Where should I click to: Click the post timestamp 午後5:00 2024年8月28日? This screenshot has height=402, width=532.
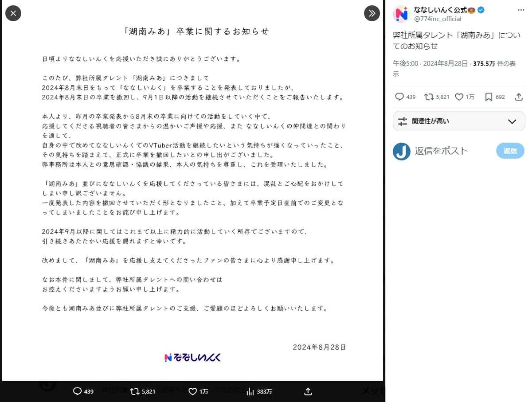tap(430, 63)
